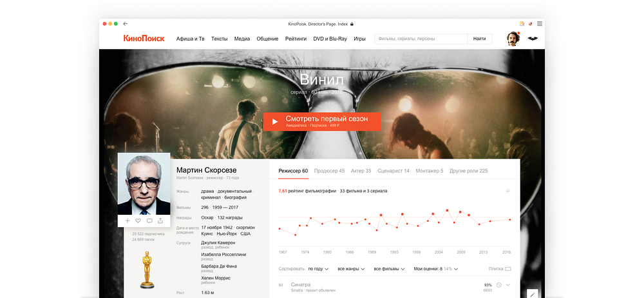Image resolution: width=644 pixels, height=298 pixels.
Task: Open the Барбара Де Фина link
Action: click(x=219, y=266)
